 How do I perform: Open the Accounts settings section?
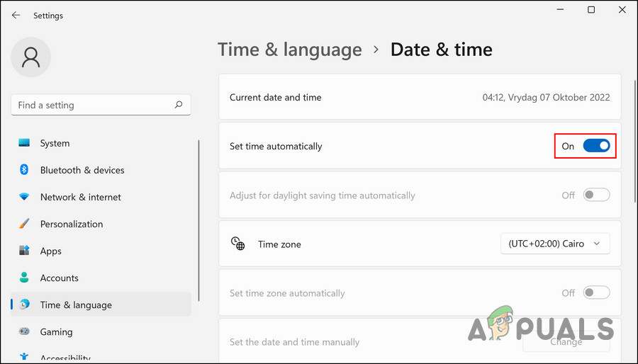59,278
